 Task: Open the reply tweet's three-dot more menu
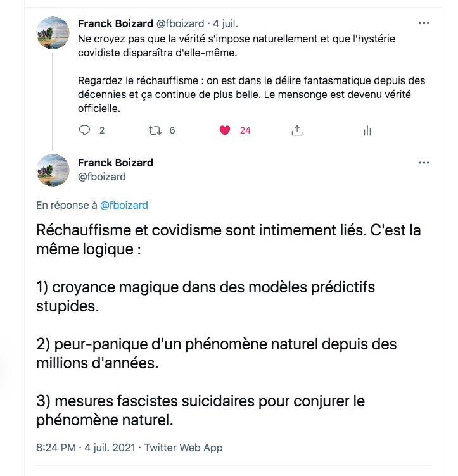[424, 163]
